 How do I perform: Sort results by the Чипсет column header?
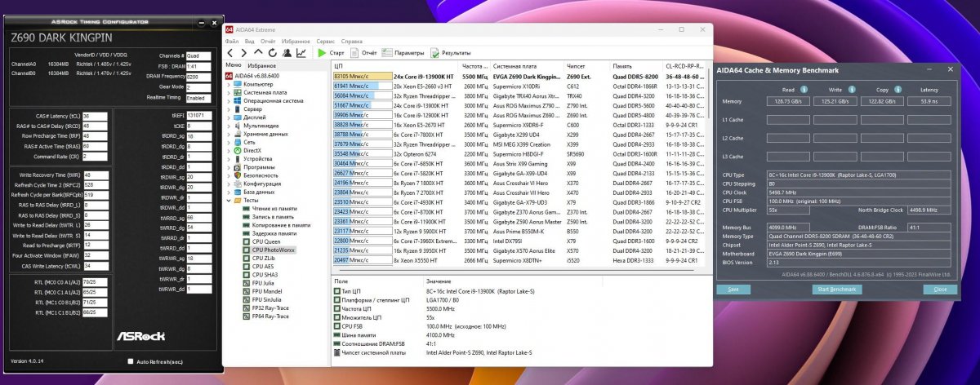click(588, 65)
